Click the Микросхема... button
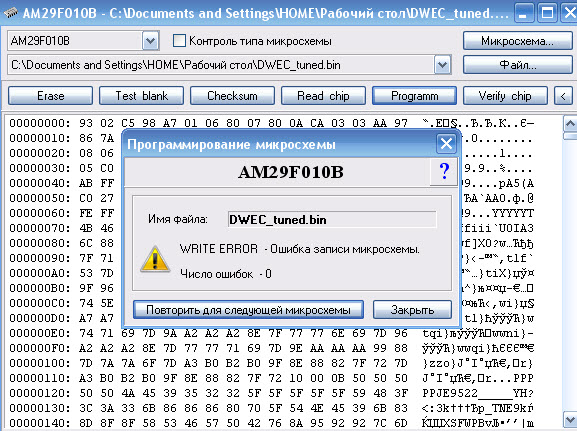The height and width of the screenshot is (431, 577). point(517,41)
